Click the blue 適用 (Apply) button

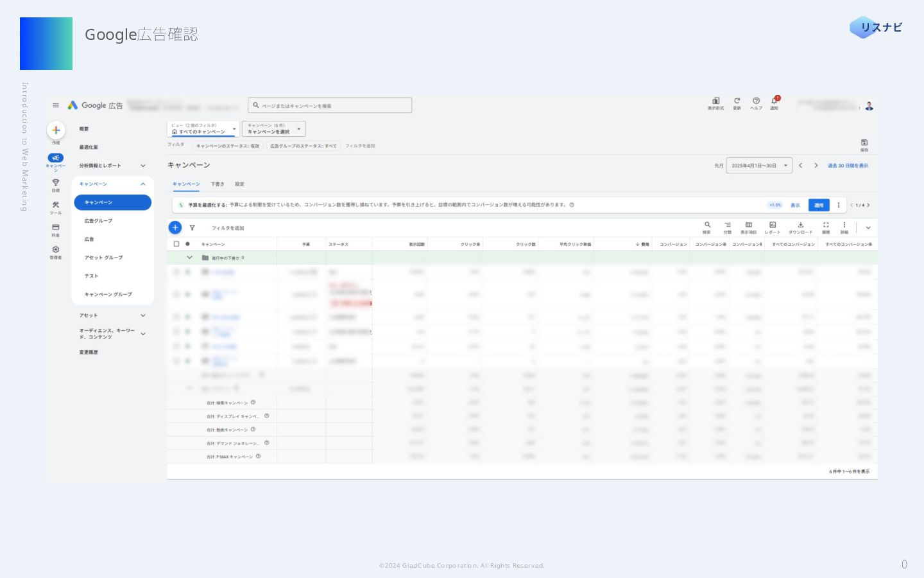tap(818, 205)
